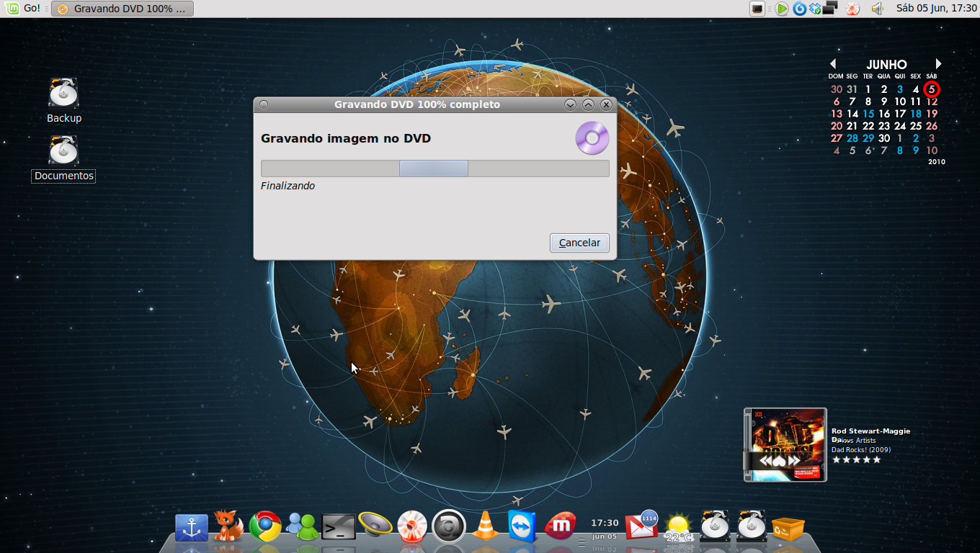The height and width of the screenshot is (553, 980).
Task: Open TeamViewer from the dock
Action: click(x=522, y=527)
